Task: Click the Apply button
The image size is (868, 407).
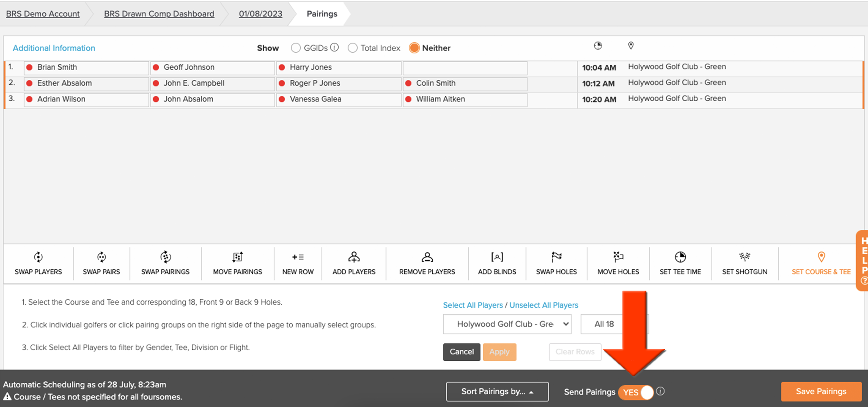Action: tap(499, 352)
